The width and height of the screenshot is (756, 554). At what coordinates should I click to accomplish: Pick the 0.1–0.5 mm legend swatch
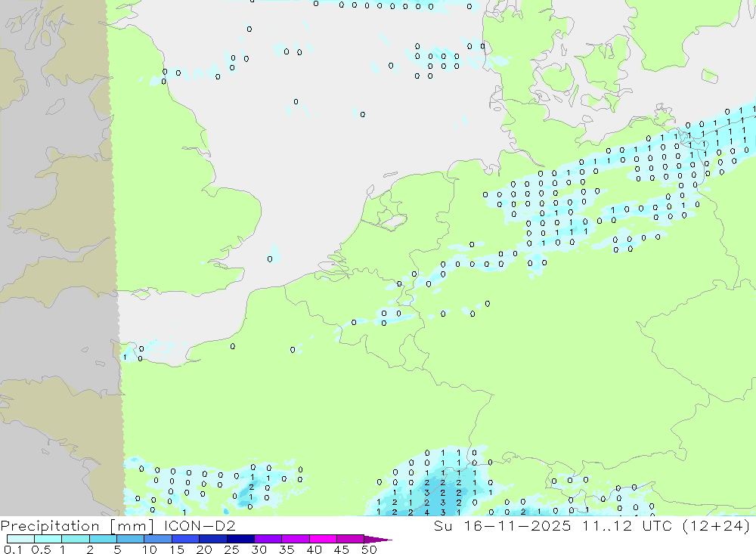pos(20,539)
